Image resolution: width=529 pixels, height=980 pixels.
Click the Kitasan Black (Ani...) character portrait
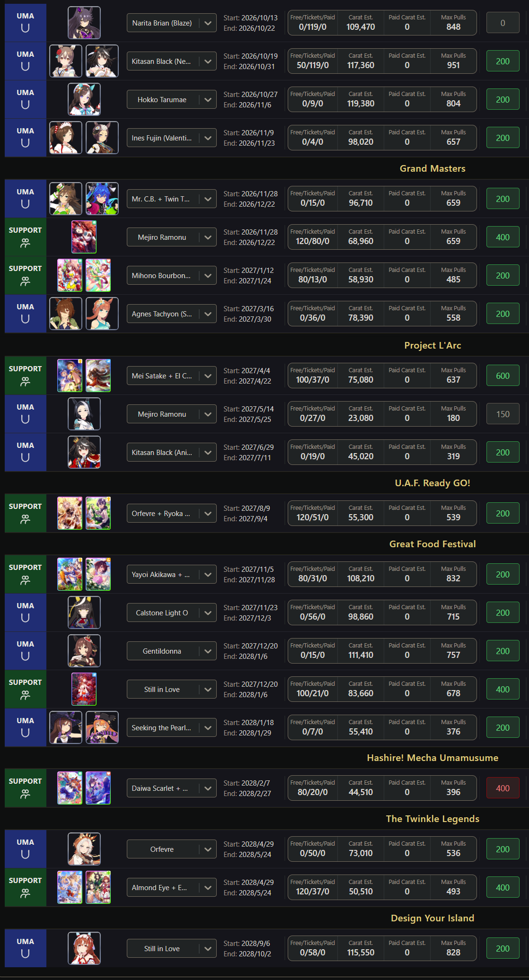(84, 452)
